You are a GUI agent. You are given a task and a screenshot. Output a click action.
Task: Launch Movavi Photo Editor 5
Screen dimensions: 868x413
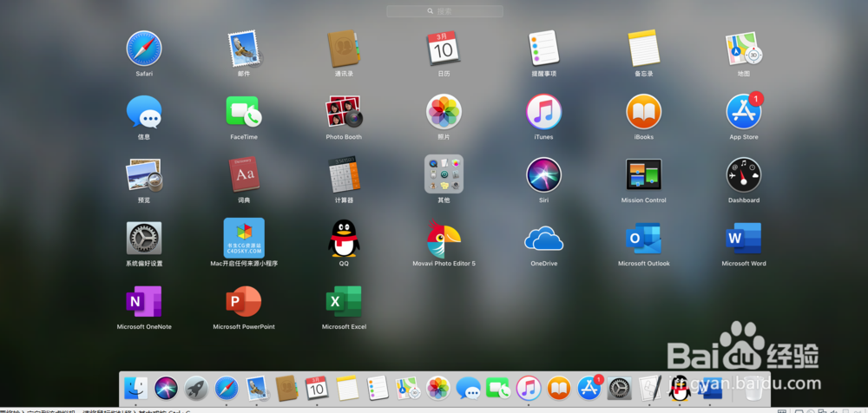[444, 239]
